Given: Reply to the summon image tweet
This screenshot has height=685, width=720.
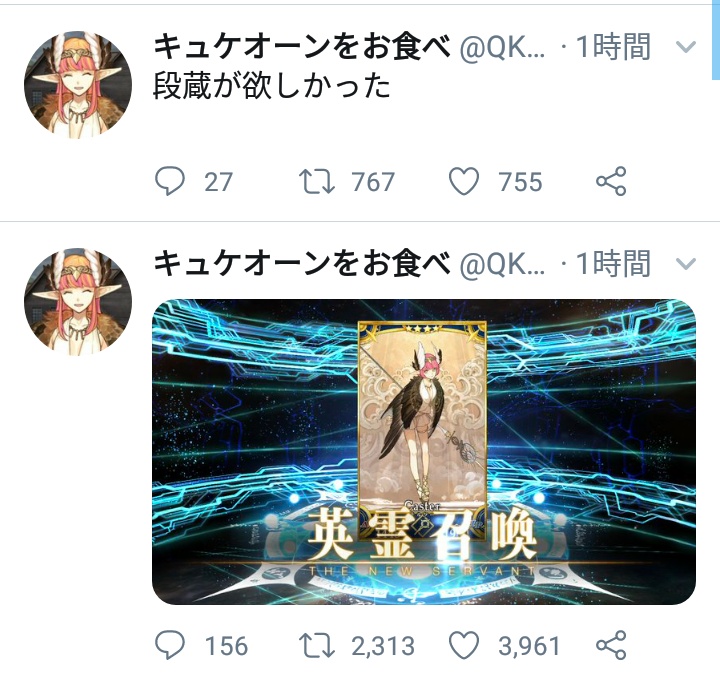Looking at the screenshot, I should (170, 645).
